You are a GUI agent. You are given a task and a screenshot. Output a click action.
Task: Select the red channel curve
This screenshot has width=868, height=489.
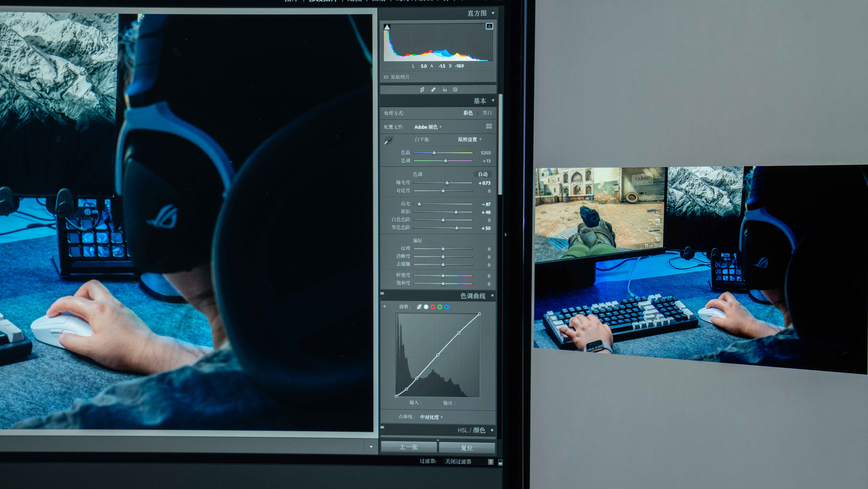click(433, 307)
